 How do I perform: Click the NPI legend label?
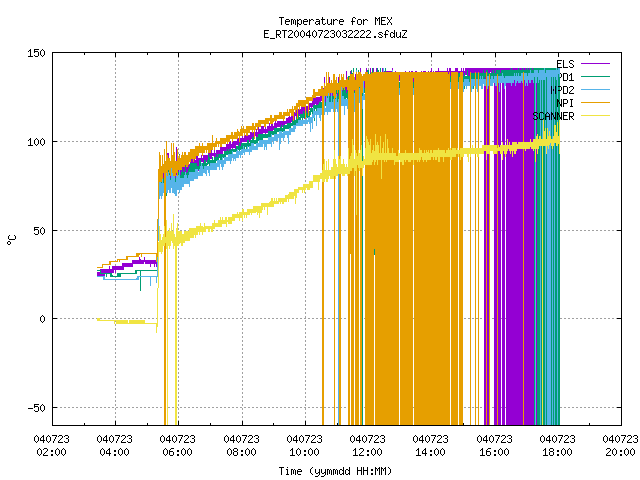point(565,103)
